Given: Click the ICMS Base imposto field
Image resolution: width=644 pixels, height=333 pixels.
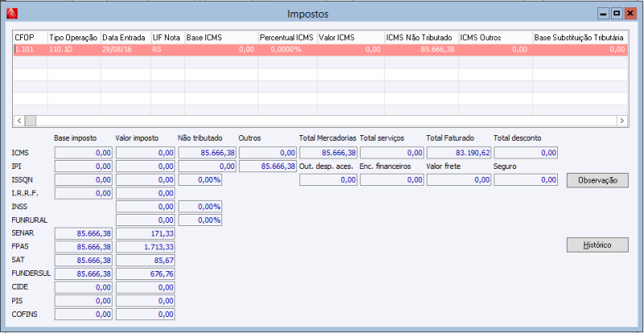Looking at the screenshot, I should [84, 153].
